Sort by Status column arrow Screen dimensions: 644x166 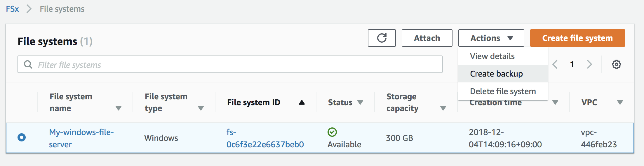click(360, 102)
